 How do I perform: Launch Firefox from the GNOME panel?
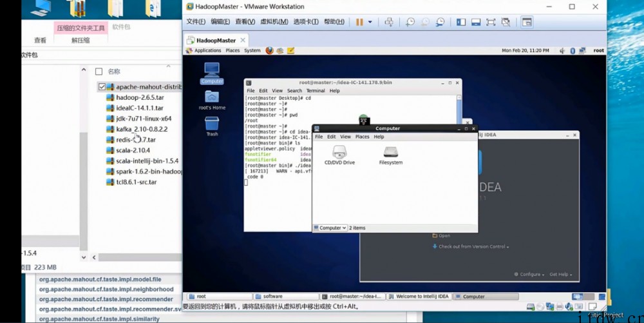[x=269, y=50]
